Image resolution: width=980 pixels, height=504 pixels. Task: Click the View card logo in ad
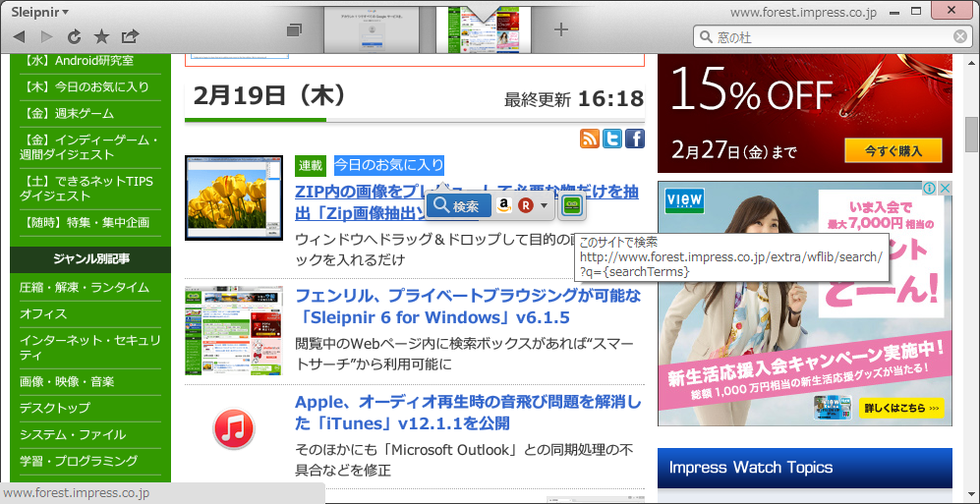pyautogui.click(x=684, y=200)
